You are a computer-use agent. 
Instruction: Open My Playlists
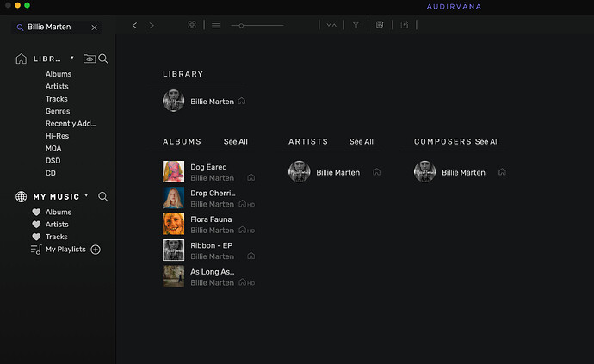tap(65, 250)
